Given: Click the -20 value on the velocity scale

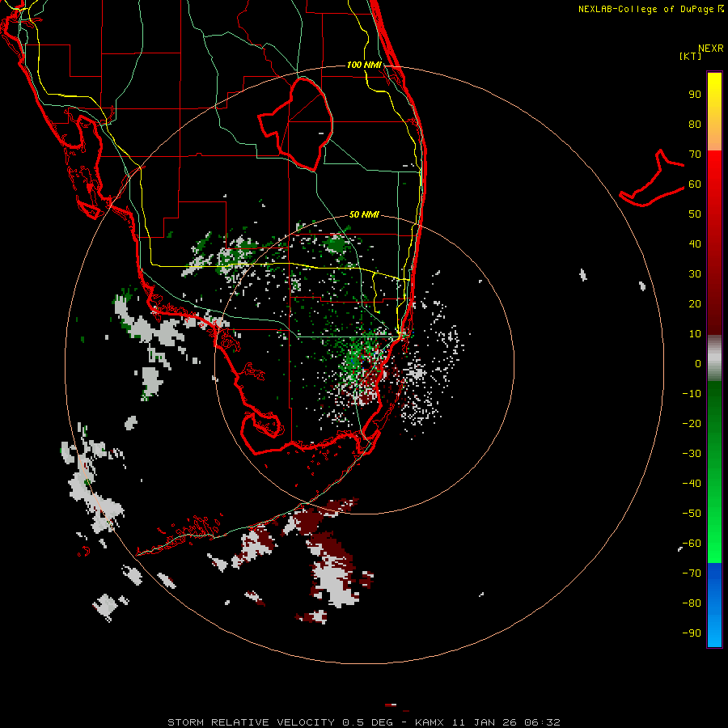Looking at the screenshot, I should click(x=692, y=423).
